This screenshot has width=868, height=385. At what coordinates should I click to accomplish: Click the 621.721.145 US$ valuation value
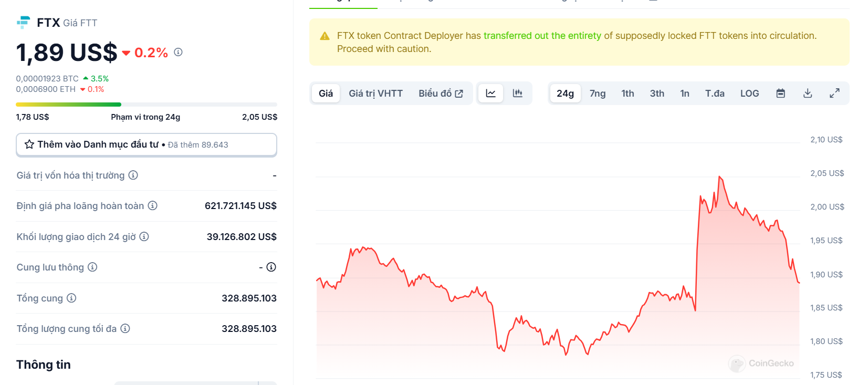click(x=240, y=206)
